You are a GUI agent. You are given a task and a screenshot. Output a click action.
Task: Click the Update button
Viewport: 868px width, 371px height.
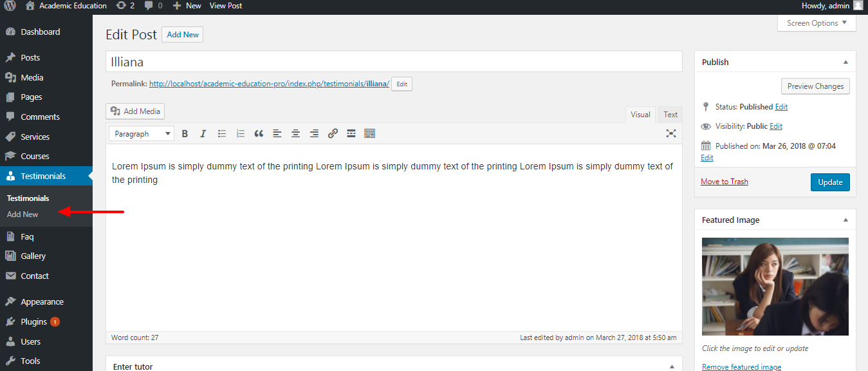coord(830,182)
